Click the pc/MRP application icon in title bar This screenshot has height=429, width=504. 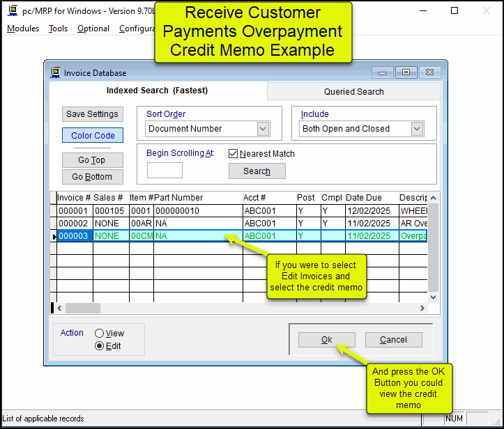(x=12, y=11)
